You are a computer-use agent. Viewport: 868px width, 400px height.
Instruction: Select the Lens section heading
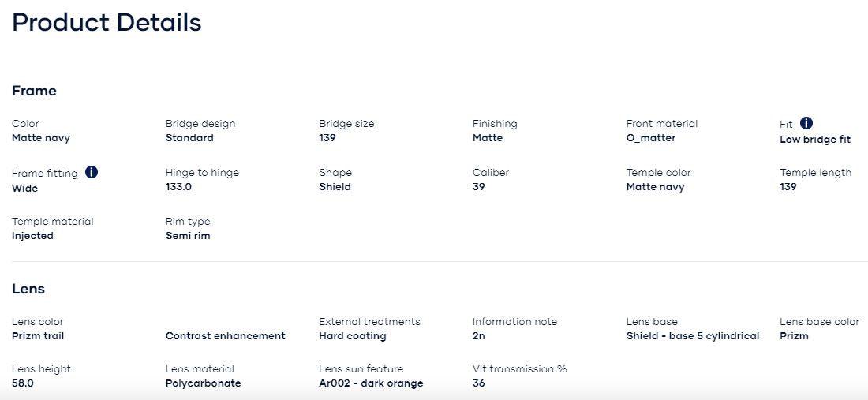coord(28,289)
